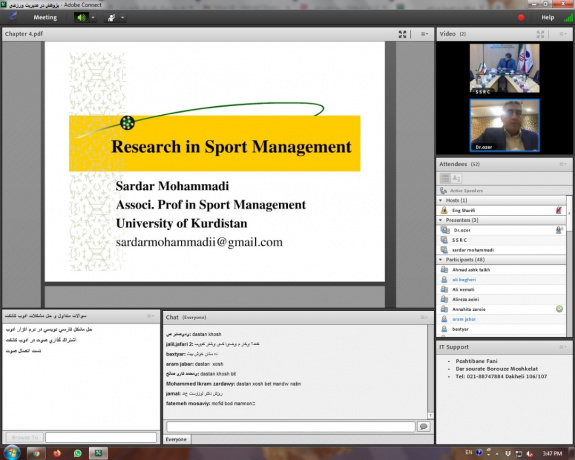
Task: Collapse the Participants (48) group
Action: (x=440, y=260)
